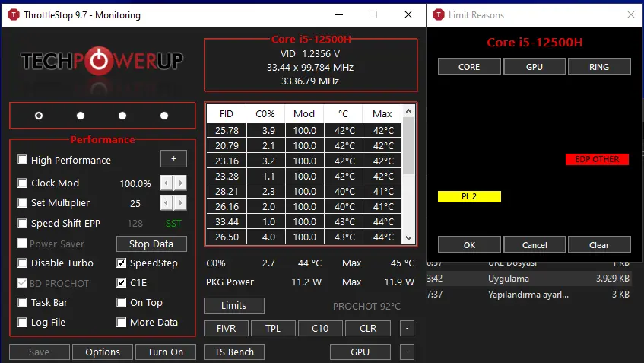Select the CORE tab in Limit Reasons
This screenshot has height=363, width=644.
click(x=469, y=67)
